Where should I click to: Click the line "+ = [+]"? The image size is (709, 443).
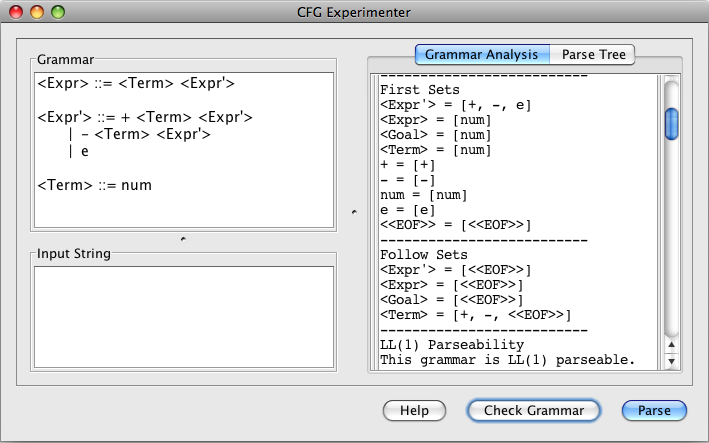(407, 165)
